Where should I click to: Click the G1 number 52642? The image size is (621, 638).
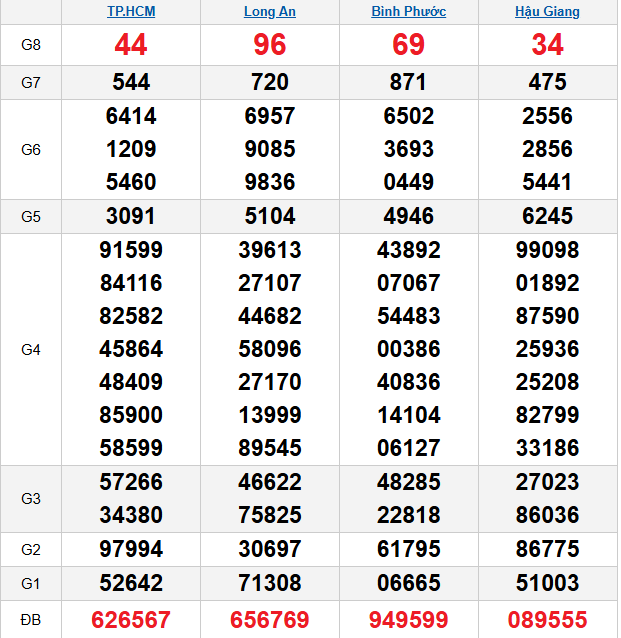131,583
